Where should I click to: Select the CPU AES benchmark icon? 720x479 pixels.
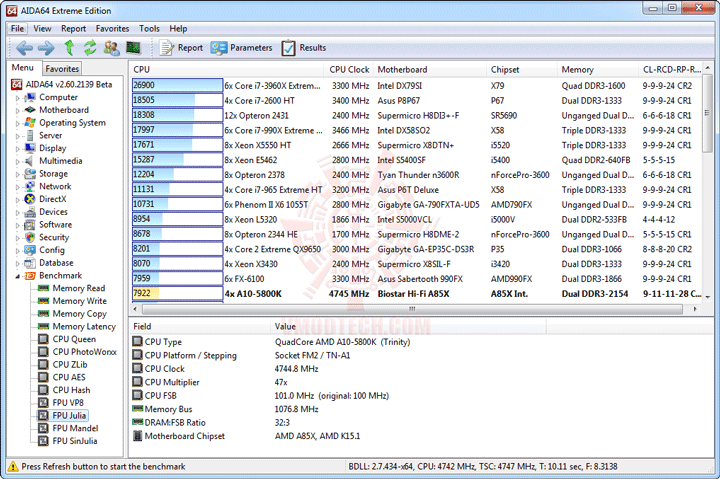(x=43, y=377)
